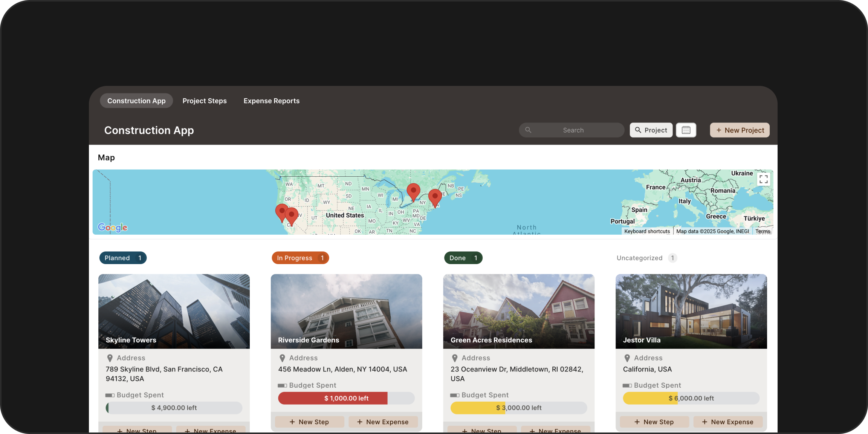The height and width of the screenshot is (434, 868).
Task: Toggle the Done status filter
Action: click(x=463, y=258)
